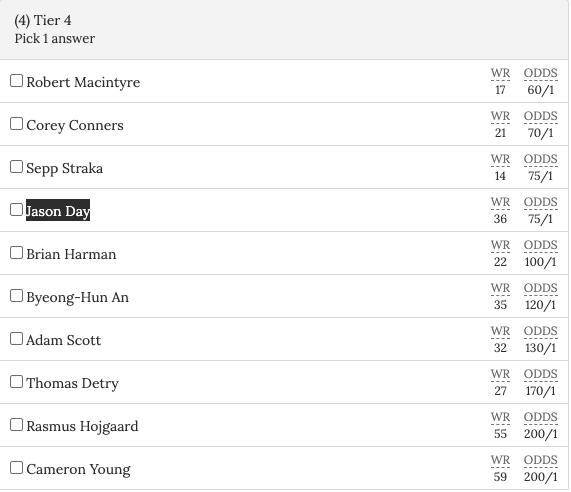The width and height of the screenshot is (571, 492).
Task: Click the ODDS label in Brian Harman row
Action: (x=540, y=245)
